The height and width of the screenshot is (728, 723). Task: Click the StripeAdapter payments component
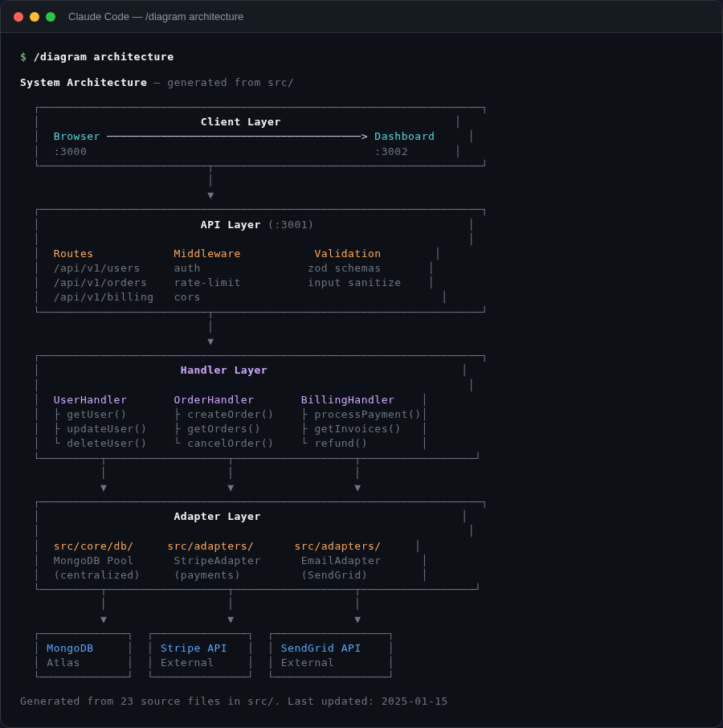217,560
